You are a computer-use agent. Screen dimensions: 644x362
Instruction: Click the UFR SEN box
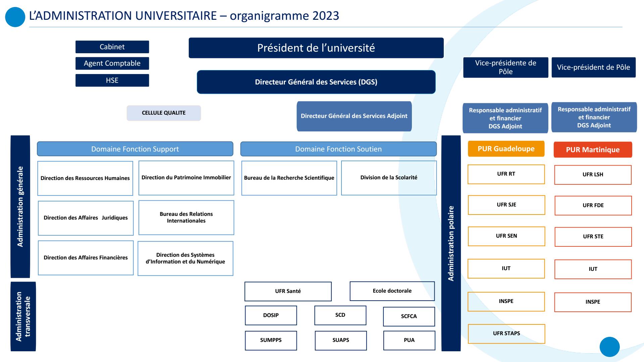tap(506, 236)
